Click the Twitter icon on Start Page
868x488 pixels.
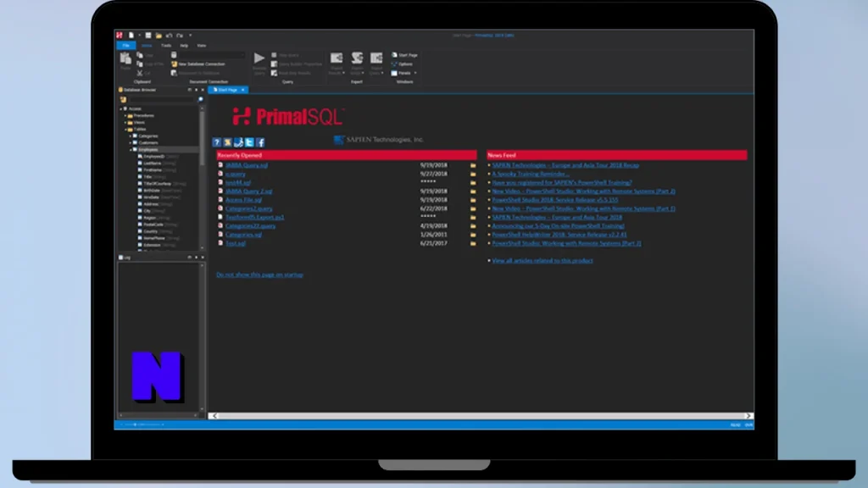tap(250, 142)
